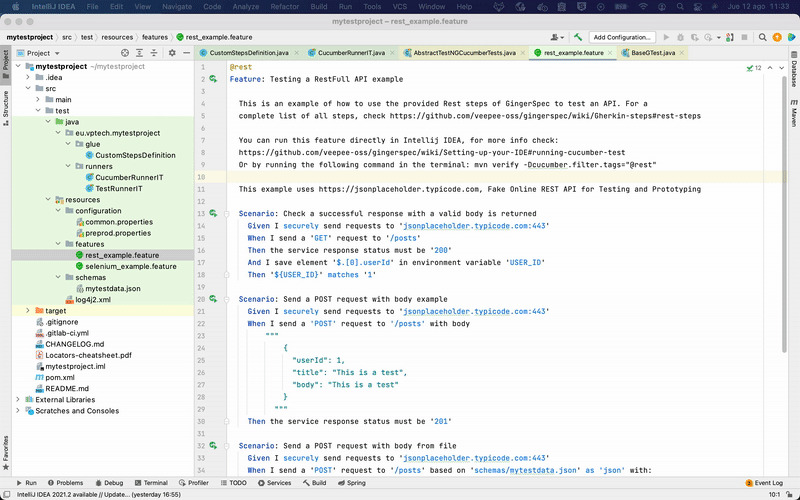The image size is (800, 500).
Task: Open the macOS Spotlight search icon
Action: point(680,7)
